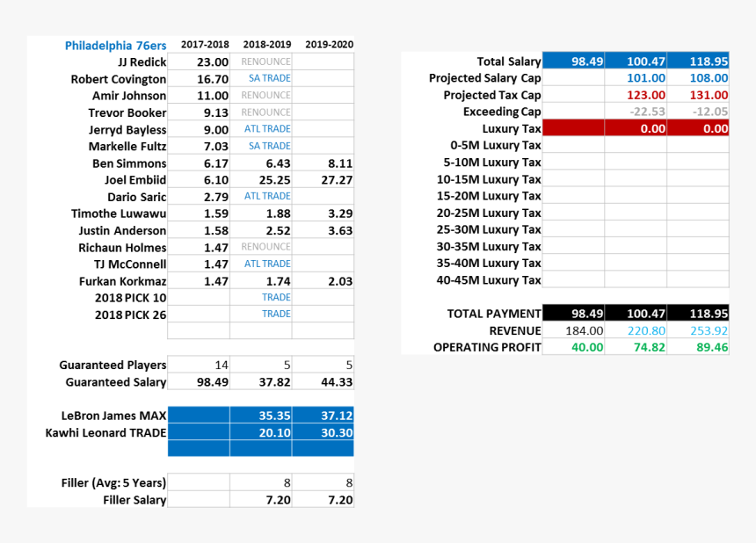
Task: Select the 40-45M Luxury Tax label
Action: click(x=489, y=280)
